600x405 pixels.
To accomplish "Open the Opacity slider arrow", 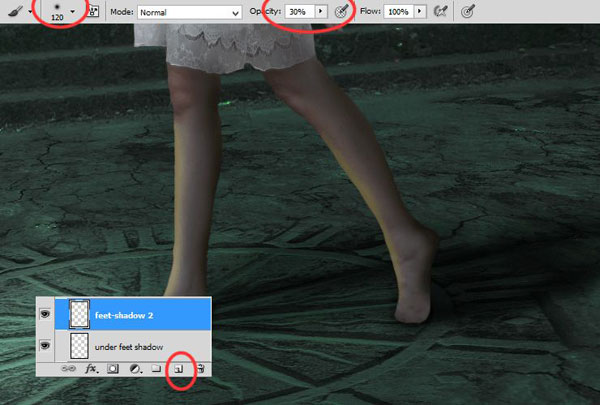I will tap(321, 11).
